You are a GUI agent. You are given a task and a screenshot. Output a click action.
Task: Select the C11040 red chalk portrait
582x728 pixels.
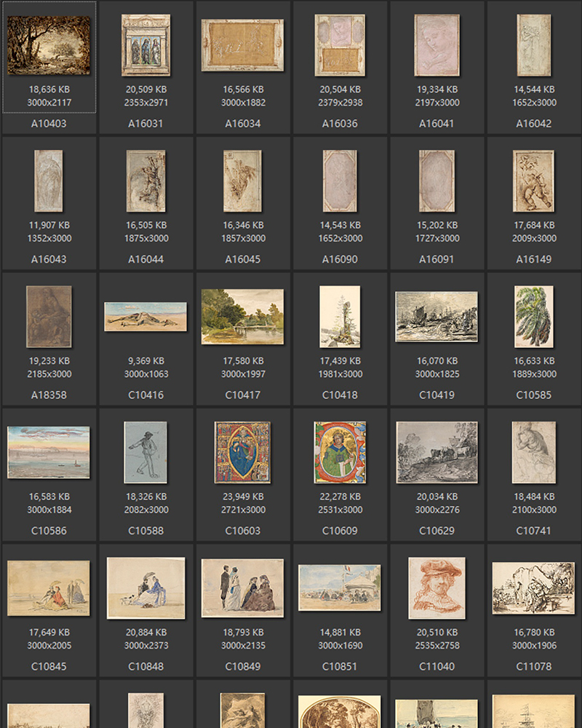(x=436, y=588)
